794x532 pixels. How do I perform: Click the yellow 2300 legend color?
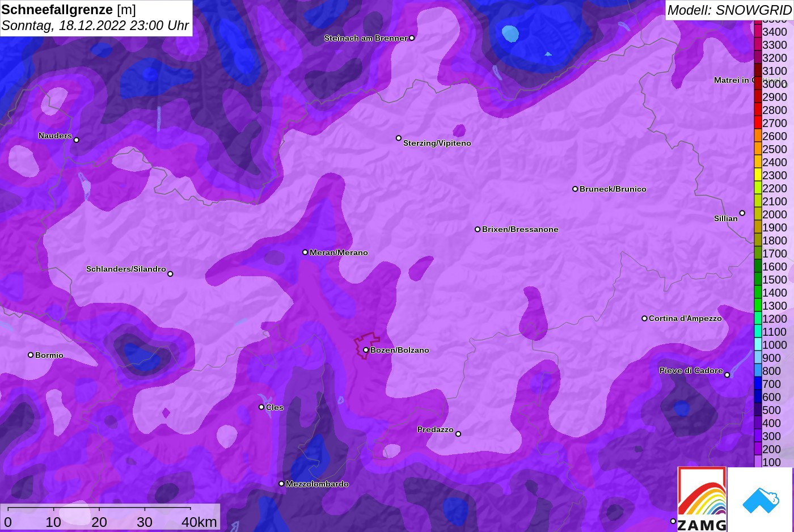(758, 175)
